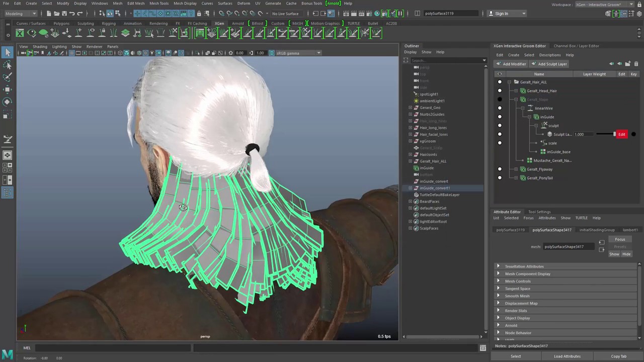Screen dimensions: 644x362
Task: Show the hidden Geralt_Nape description
Action: click(500, 100)
